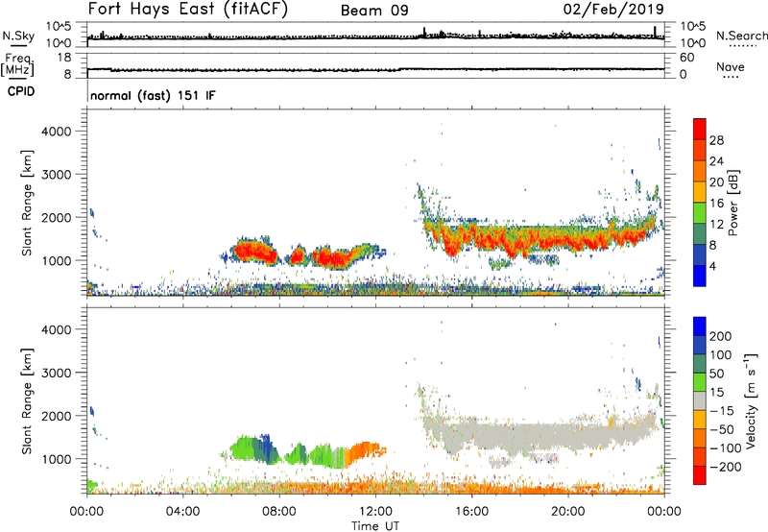
Task: Click the blue bottom of power colorbar
Action: (x=700, y=276)
